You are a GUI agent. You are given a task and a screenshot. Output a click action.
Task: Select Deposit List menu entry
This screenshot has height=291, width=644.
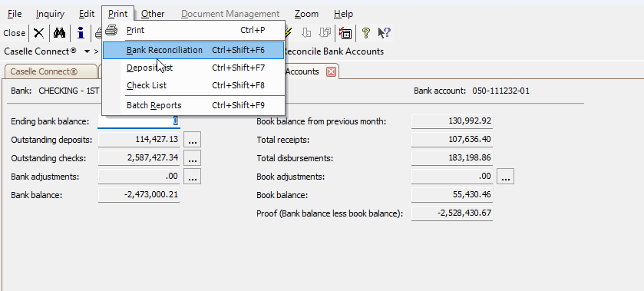click(193, 68)
